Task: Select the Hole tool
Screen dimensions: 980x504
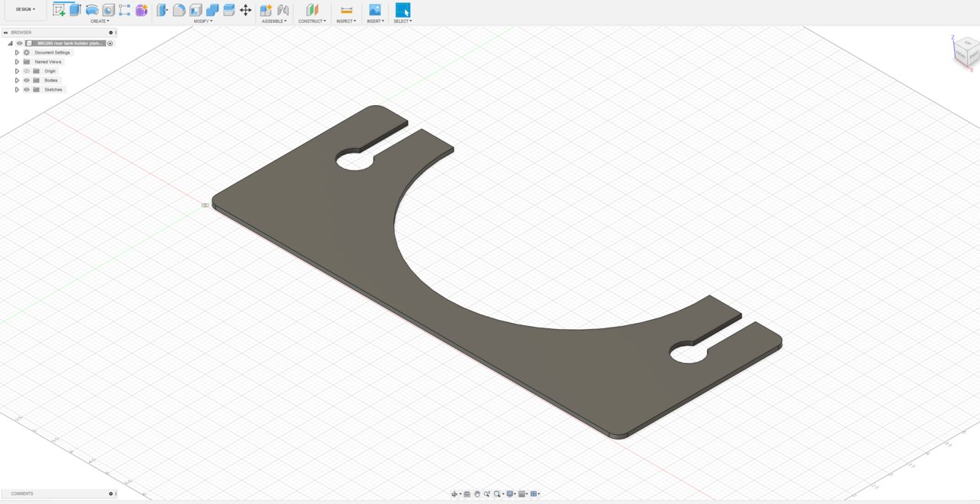Action: pos(108,10)
